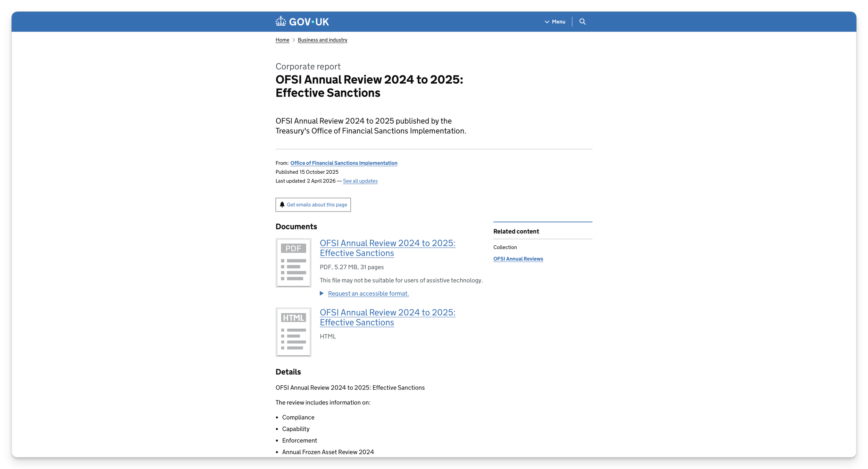Select the Business and industry breadcrumb

pos(322,40)
